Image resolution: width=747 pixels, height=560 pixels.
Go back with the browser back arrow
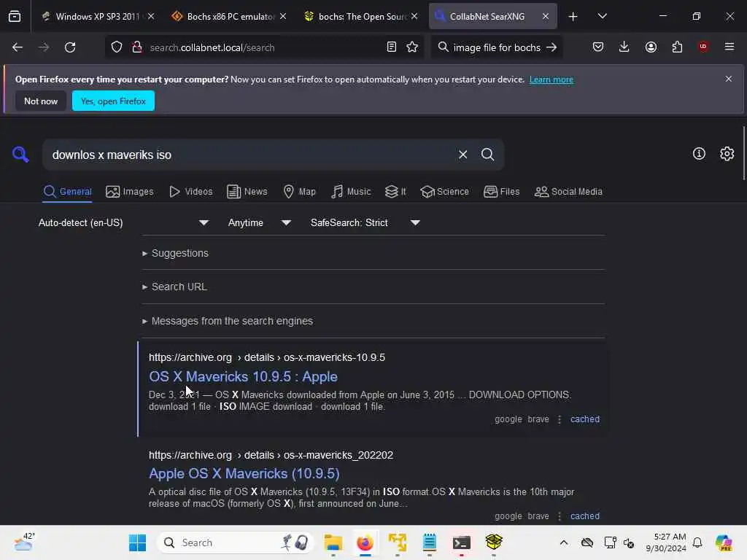pos(18,47)
